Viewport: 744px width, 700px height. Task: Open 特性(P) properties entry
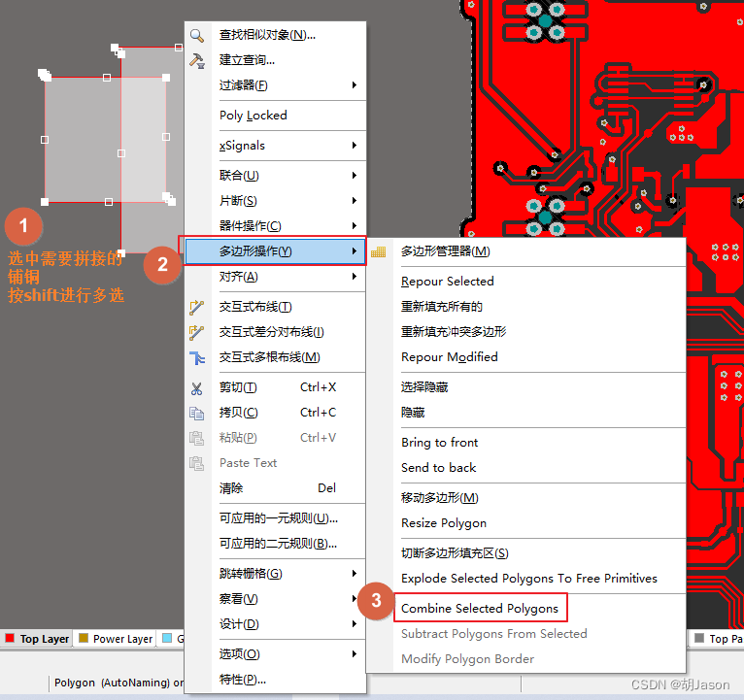tap(276, 680)
